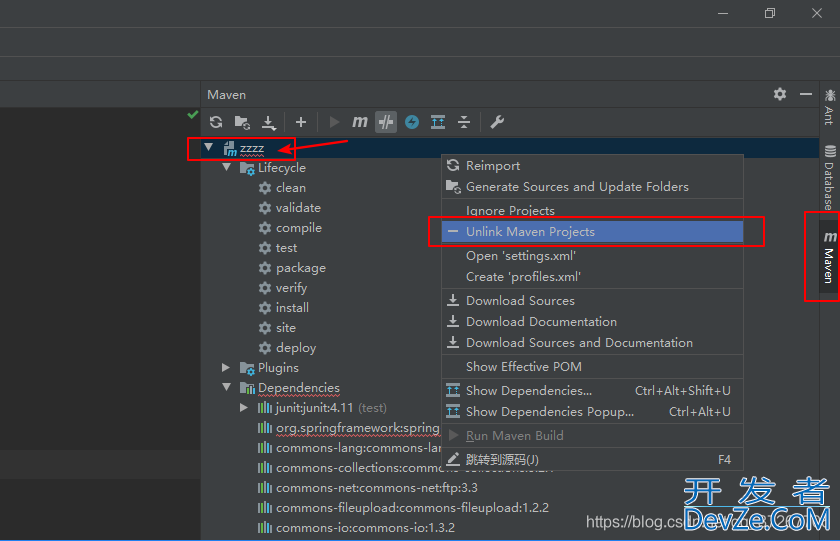This screenshot has width=840, height=541.
Task: Choose Generate Sources and Update Folders menu item
Action: click(x=592, y=186)
